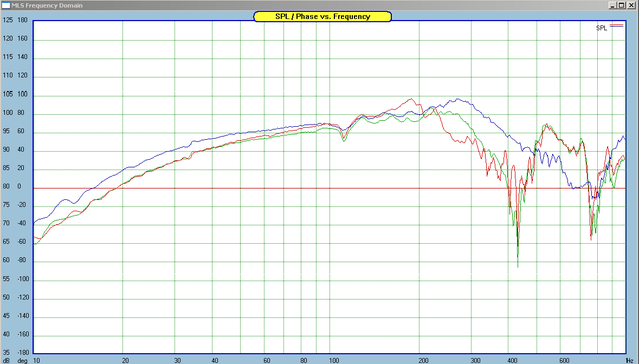
Task: Click the blue curve peak near 270 Hz
Action: coord(458,99)
